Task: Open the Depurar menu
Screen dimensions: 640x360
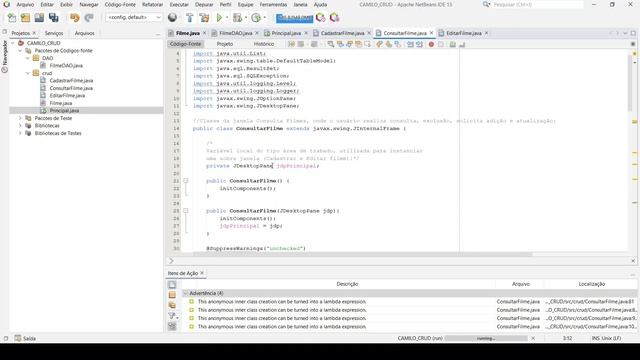Action: [x=204, y=4]
